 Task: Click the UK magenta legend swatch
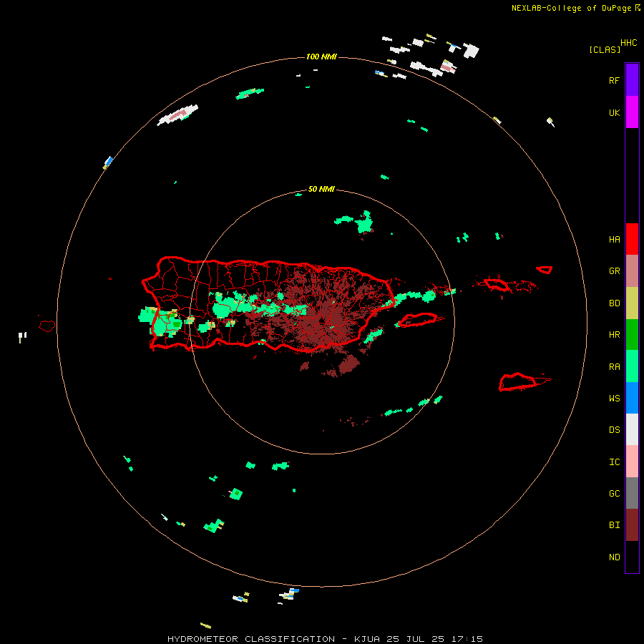632,112
